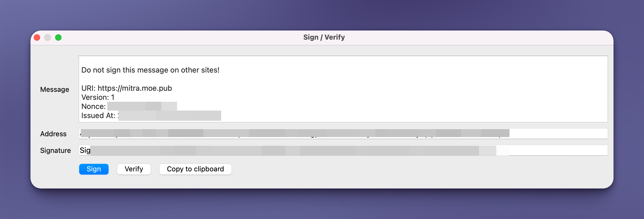Minimize window using the gray button
The width and height of the screenshot is (644, 219).
[x=48, y=37]
